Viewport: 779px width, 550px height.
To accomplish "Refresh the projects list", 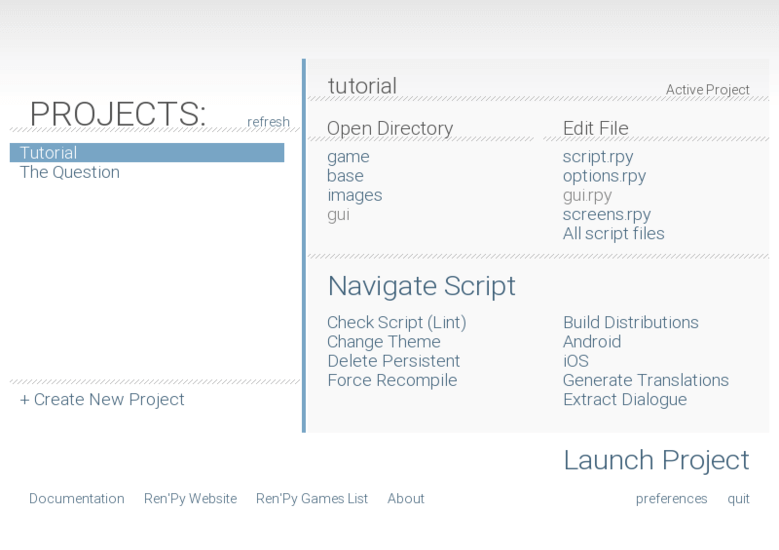I will (x=268, y=122).
